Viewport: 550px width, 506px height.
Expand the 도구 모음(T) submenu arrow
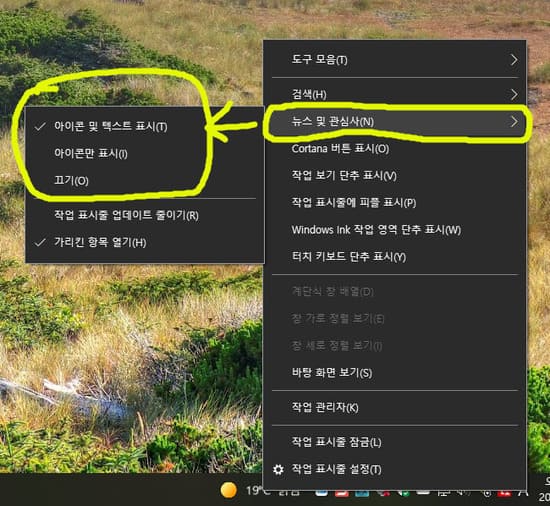coord(514,60)
